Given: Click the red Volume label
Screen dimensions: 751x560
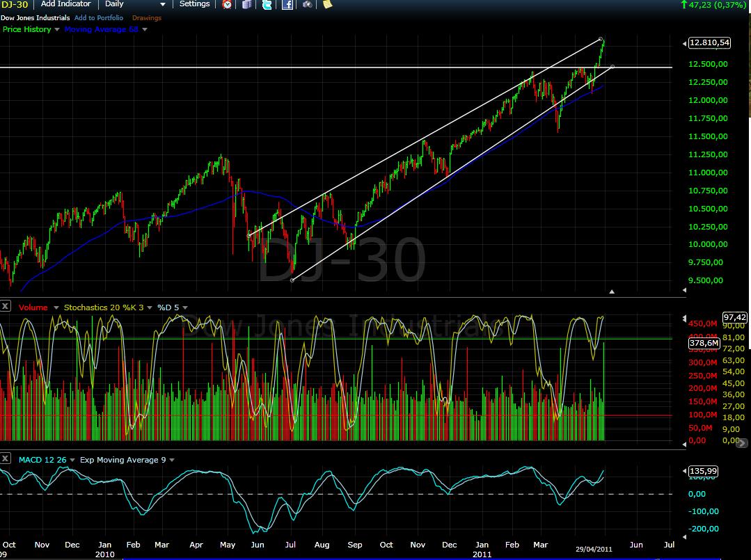Looking at the screenshot, I should (33, 307).
